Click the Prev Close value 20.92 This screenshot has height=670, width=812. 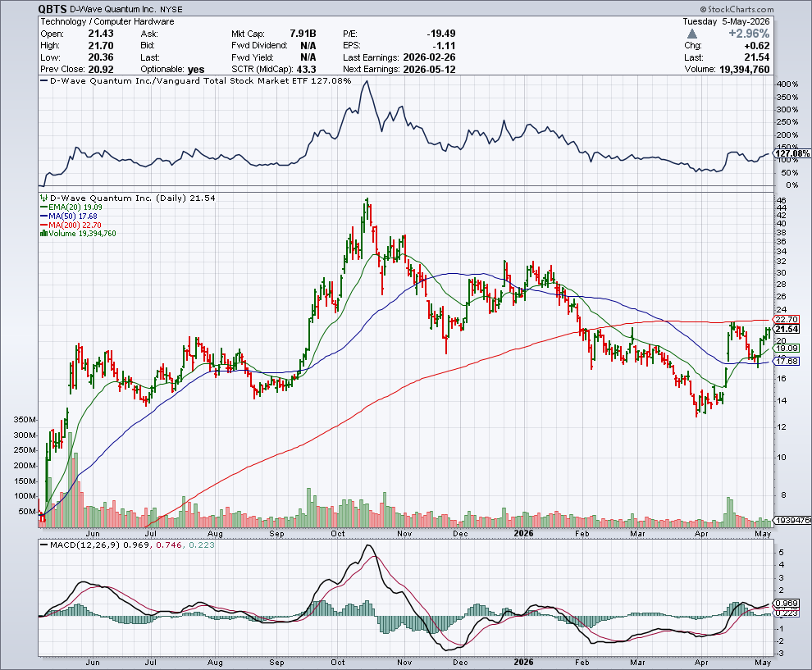click(101, 70)
